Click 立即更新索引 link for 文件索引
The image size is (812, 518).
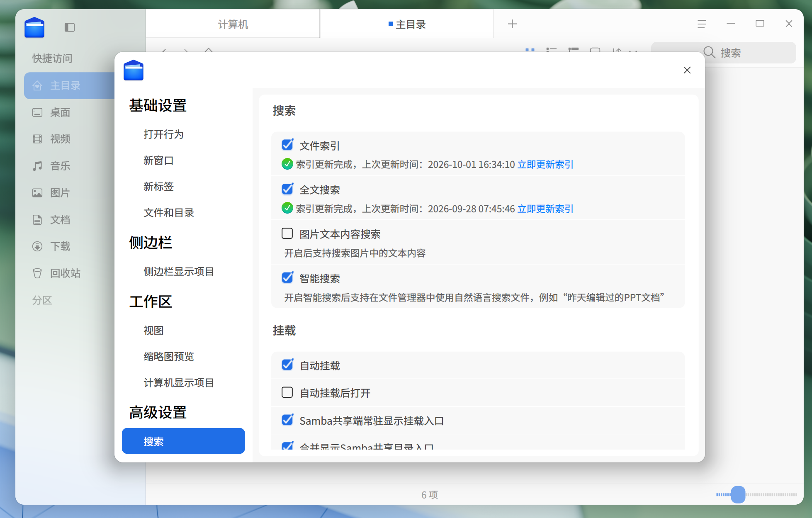545,165
